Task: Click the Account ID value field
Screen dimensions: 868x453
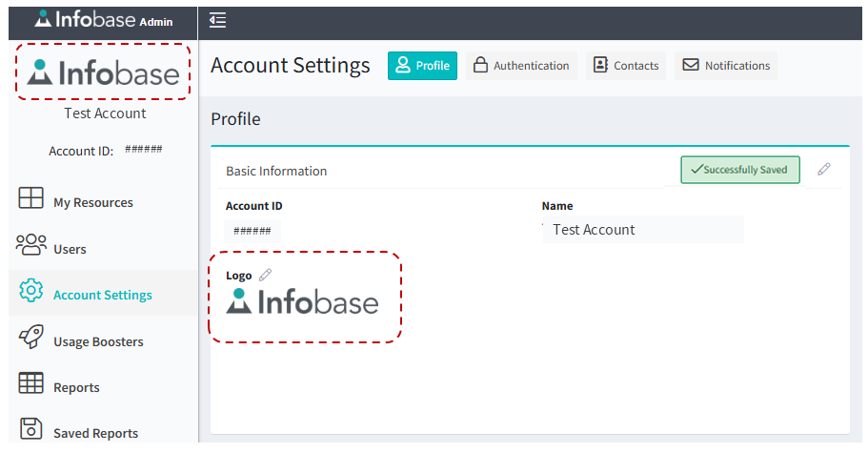Action: (x=252, y=231)
